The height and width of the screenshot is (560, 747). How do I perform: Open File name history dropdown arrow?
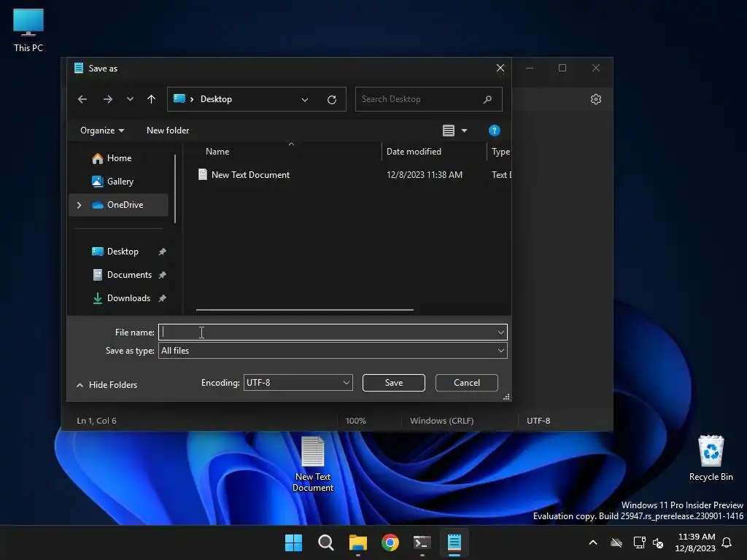[500, 332]
